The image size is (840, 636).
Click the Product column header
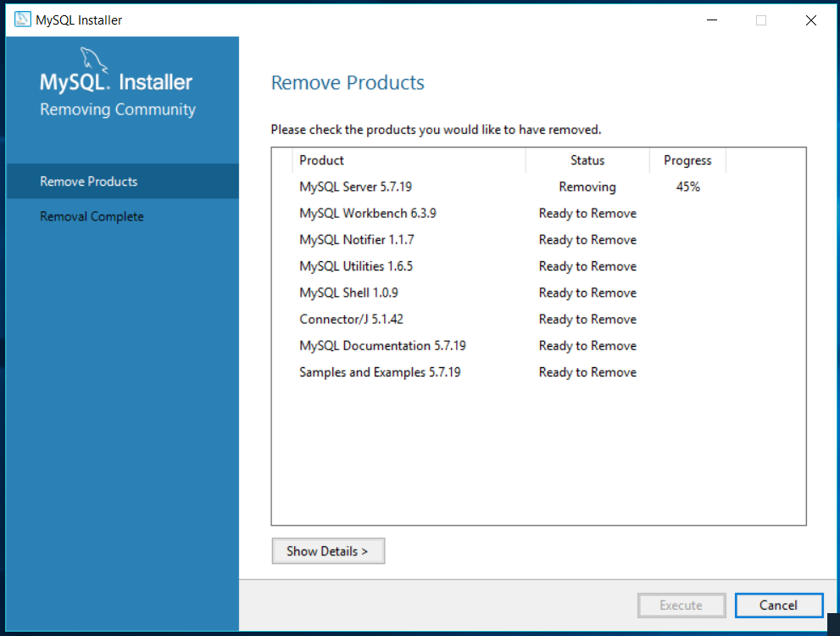[x=409, y=160]
